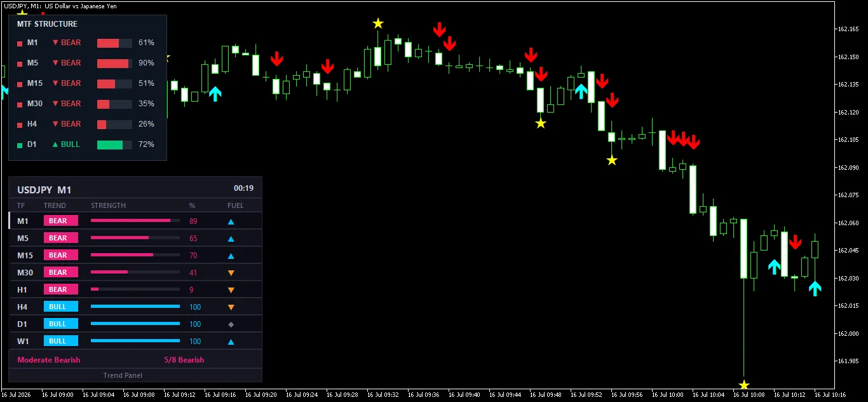Image resolution: width=868 pixels, height=402 pixels.
Task: Click the 162.165 price axis label
Action: 849,29
